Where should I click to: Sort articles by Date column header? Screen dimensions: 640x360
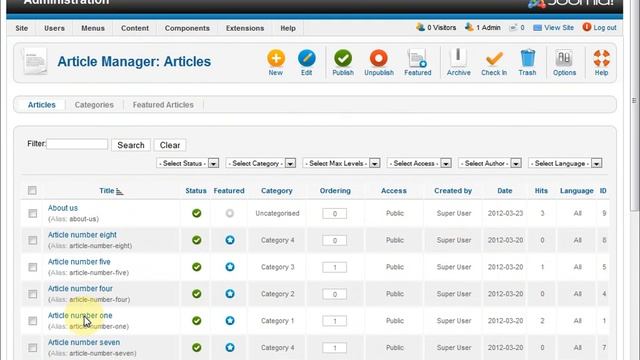click(504, 191)
